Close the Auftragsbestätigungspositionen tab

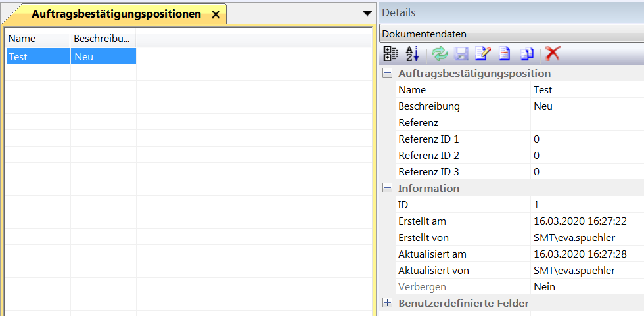[216, 14]
